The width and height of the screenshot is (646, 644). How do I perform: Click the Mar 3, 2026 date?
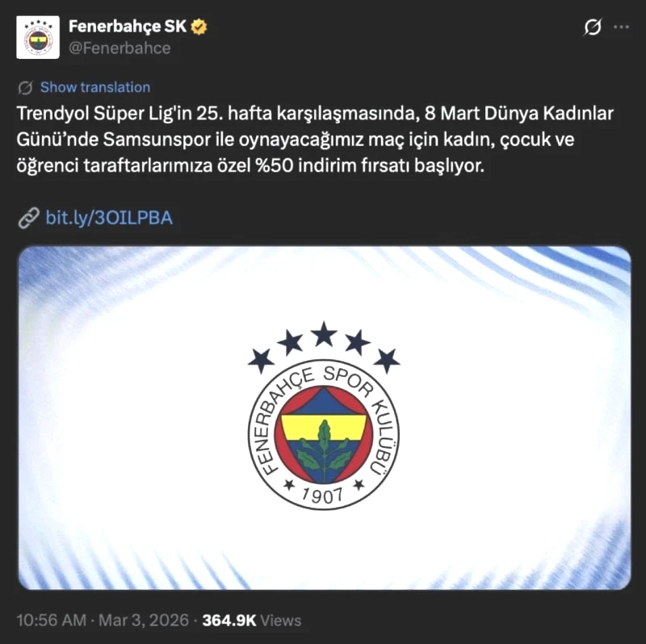(144, 621)
